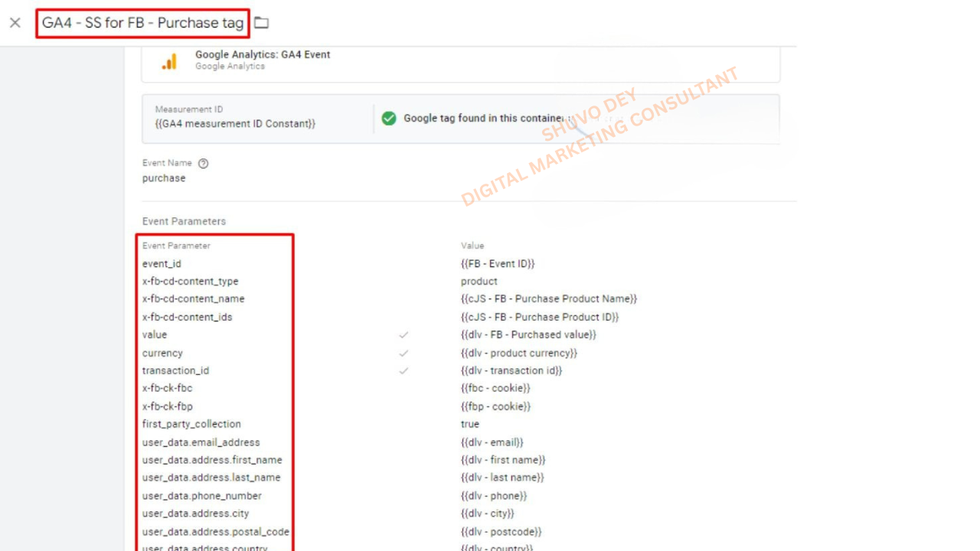Click the Google Analytics GA4 Event logo

tap(169, 61)
